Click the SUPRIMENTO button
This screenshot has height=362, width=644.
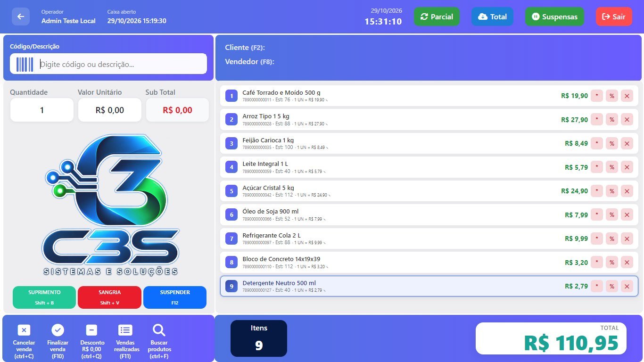[x=44, y=297]
